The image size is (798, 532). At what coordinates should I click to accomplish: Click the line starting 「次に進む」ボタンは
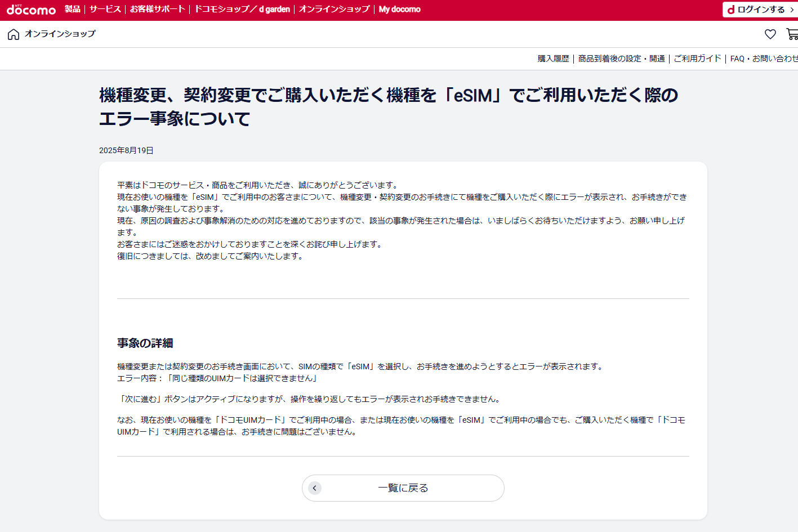(310, 399)
